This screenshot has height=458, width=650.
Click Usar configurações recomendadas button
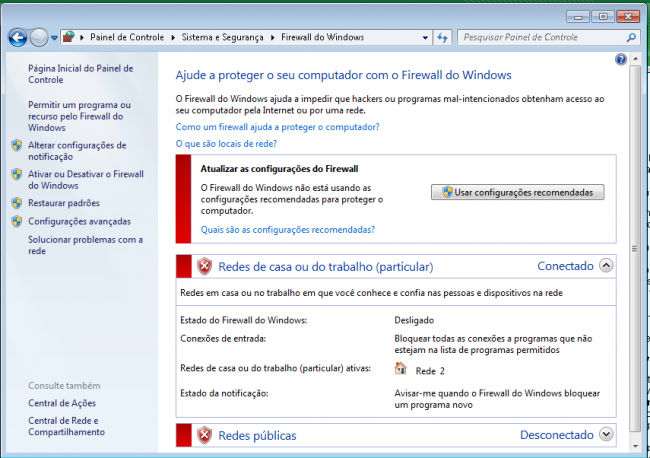pyautogui.click(x=517, y=192)
